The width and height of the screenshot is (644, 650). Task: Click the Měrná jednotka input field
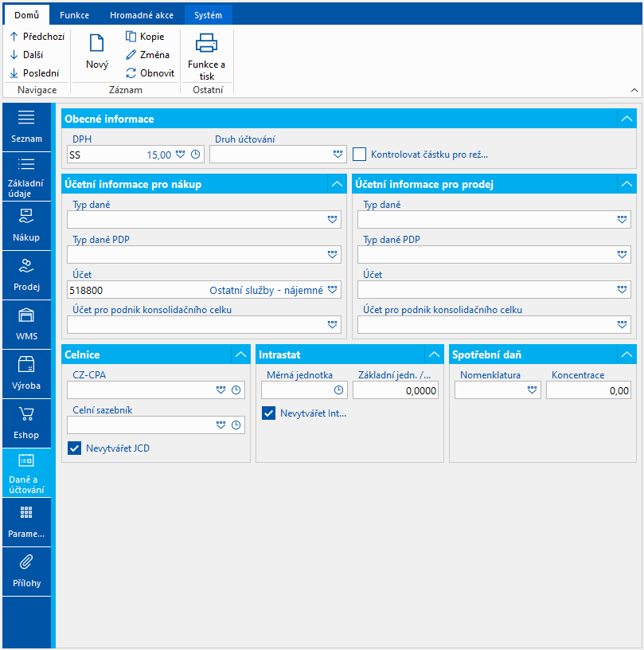tap(304, 390)
